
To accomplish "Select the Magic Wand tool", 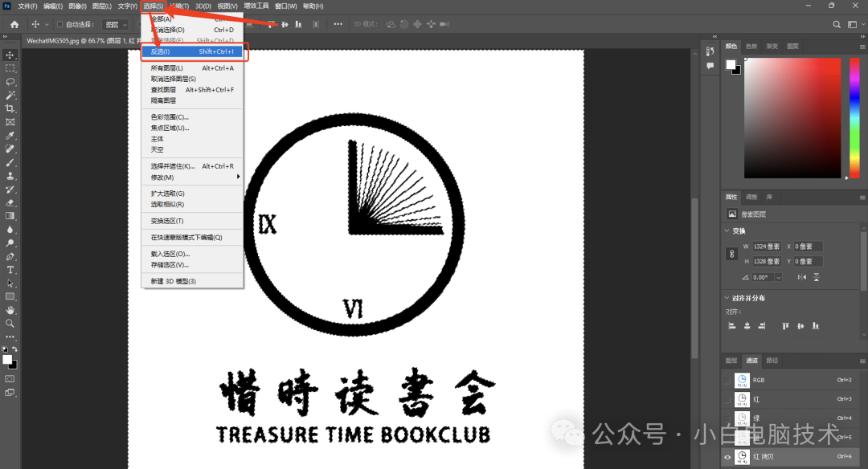I will [x=10, y=95].
